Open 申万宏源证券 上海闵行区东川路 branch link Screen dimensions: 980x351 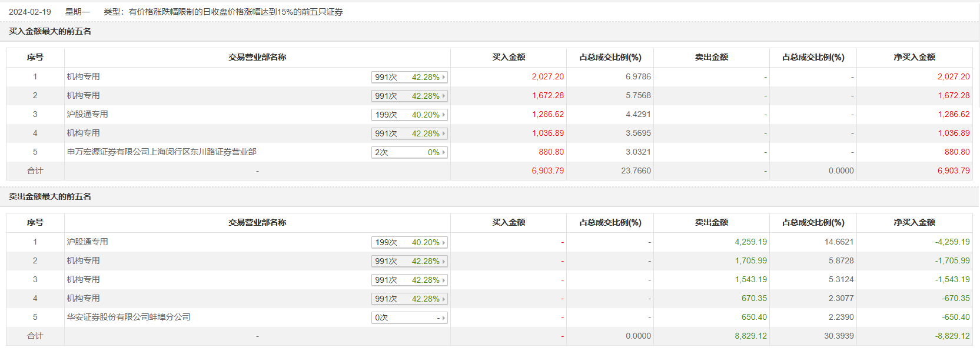(161, 152)
